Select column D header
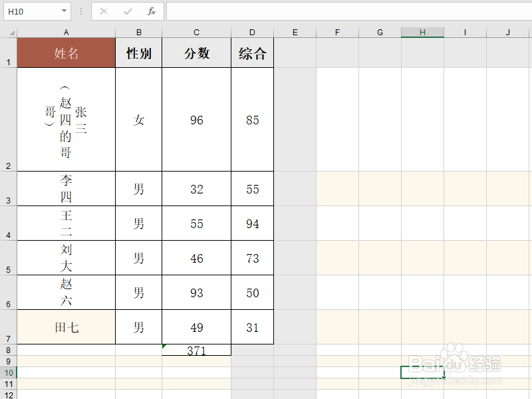The height and width of the screenshot is (399, 532). (x=252, y=31)
